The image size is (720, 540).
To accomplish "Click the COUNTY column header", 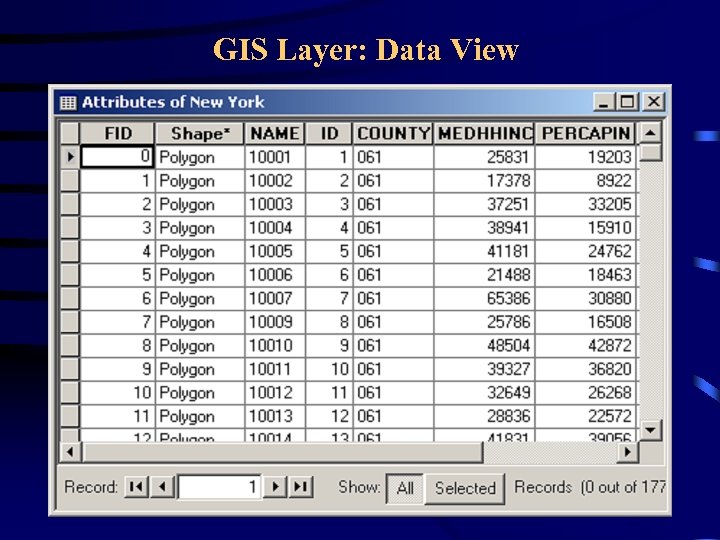I will coord(393,134).
